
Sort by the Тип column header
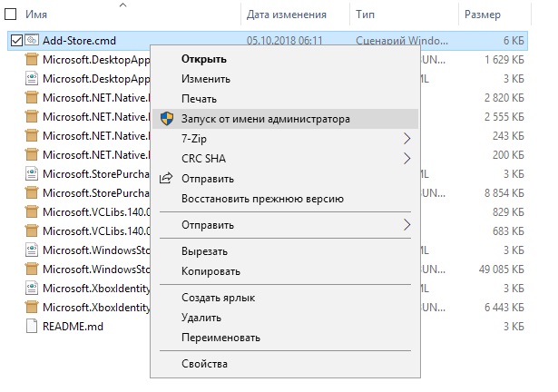[x=365, y=15]
